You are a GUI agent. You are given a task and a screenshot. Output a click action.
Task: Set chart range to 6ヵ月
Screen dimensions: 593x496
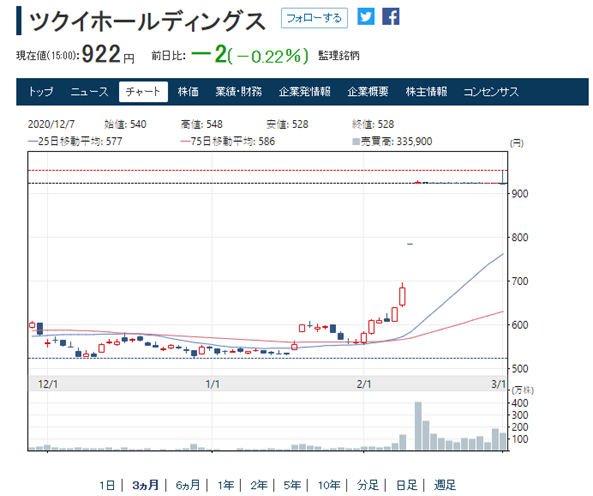[188, 485]
